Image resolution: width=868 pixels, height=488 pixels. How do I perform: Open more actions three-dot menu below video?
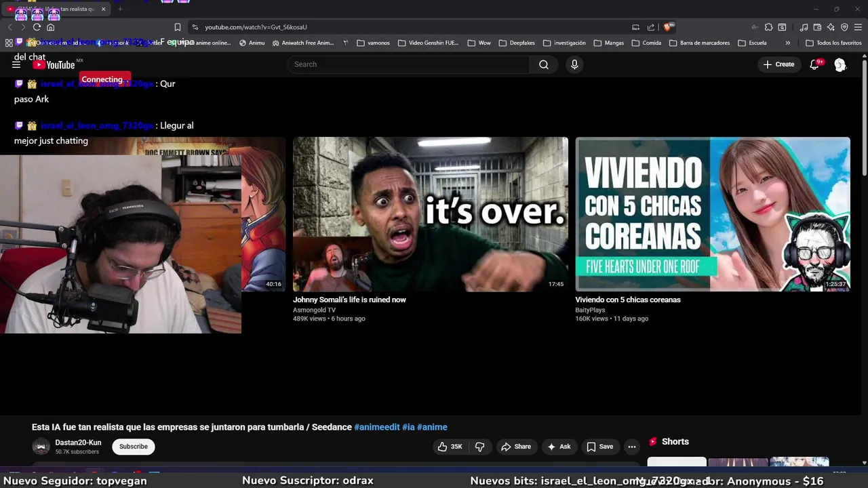[632, 447]
